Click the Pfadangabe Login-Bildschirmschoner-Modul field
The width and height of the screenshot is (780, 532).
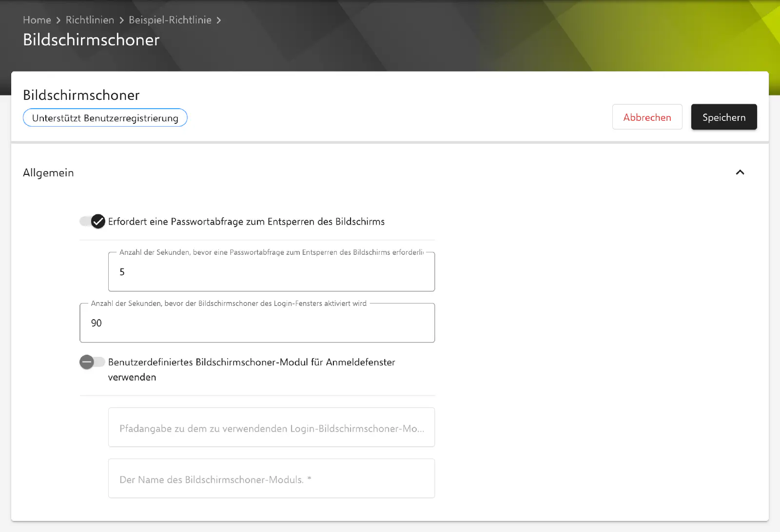coord(272,427)
